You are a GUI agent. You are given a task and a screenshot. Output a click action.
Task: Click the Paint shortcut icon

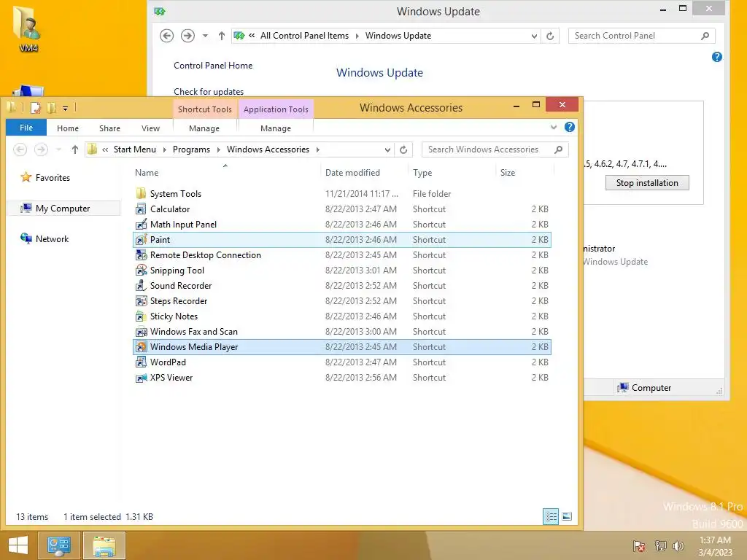coord(141,239)
